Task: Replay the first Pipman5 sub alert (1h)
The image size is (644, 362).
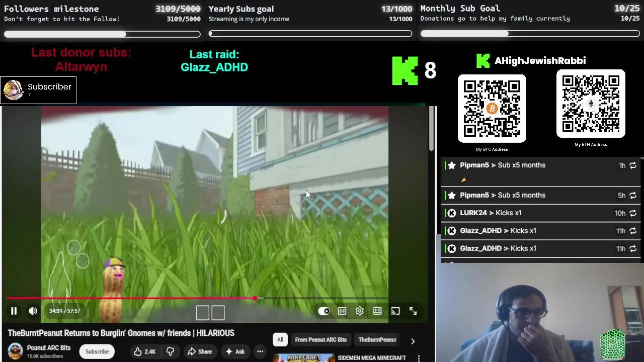Action: pyautogui.click(x=633, y=165)
